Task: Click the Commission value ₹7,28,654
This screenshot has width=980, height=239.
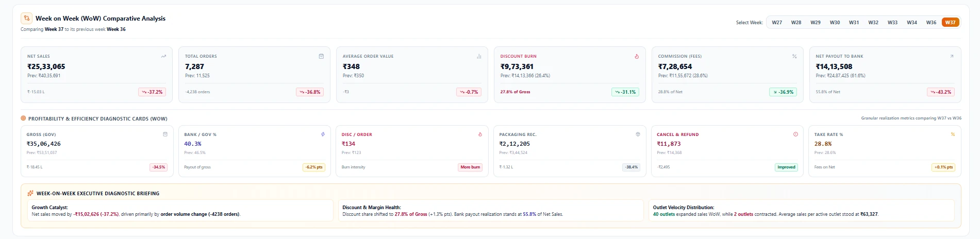Action: 675,66
